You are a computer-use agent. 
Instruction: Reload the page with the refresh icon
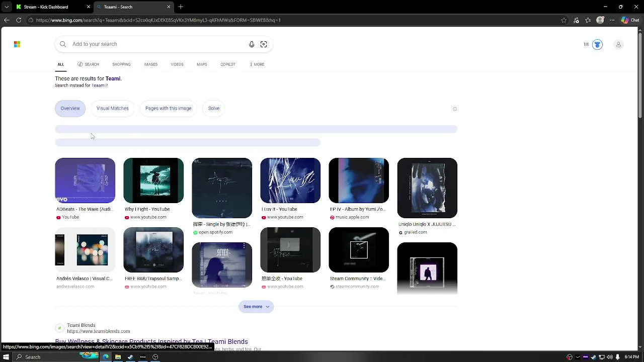[x=19, y=20]
